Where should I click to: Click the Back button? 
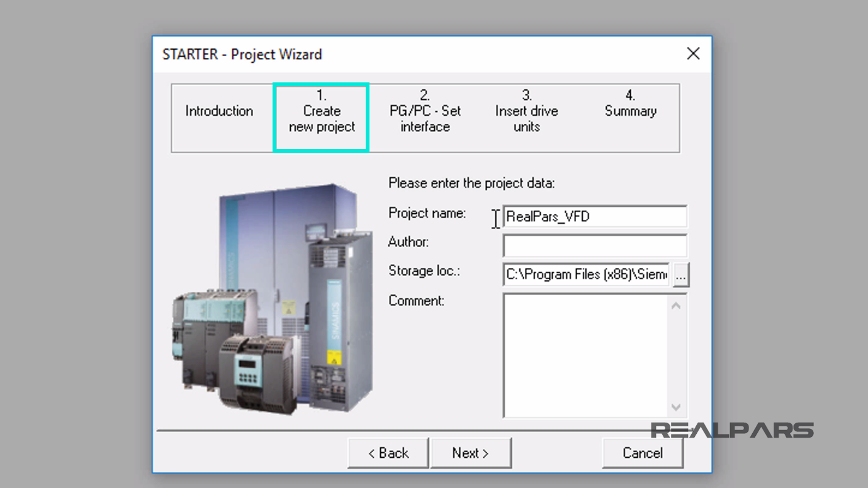pos(388,453)
